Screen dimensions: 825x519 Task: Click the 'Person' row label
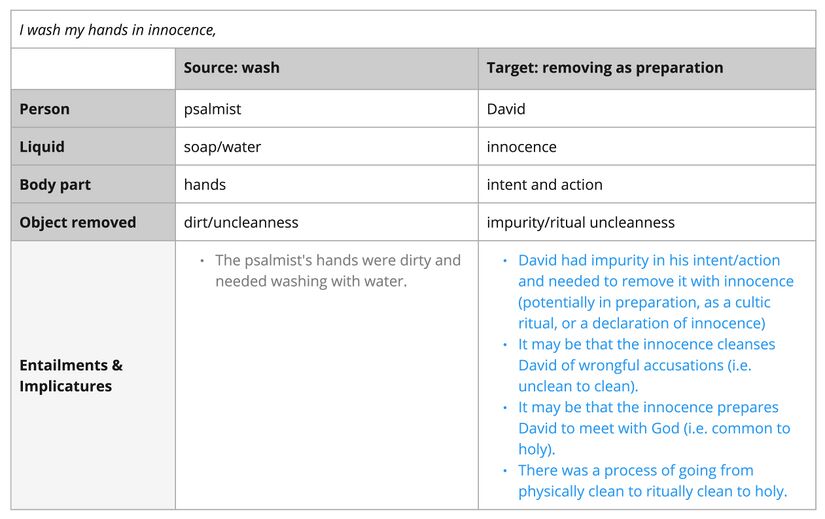[x=45, y=108]
